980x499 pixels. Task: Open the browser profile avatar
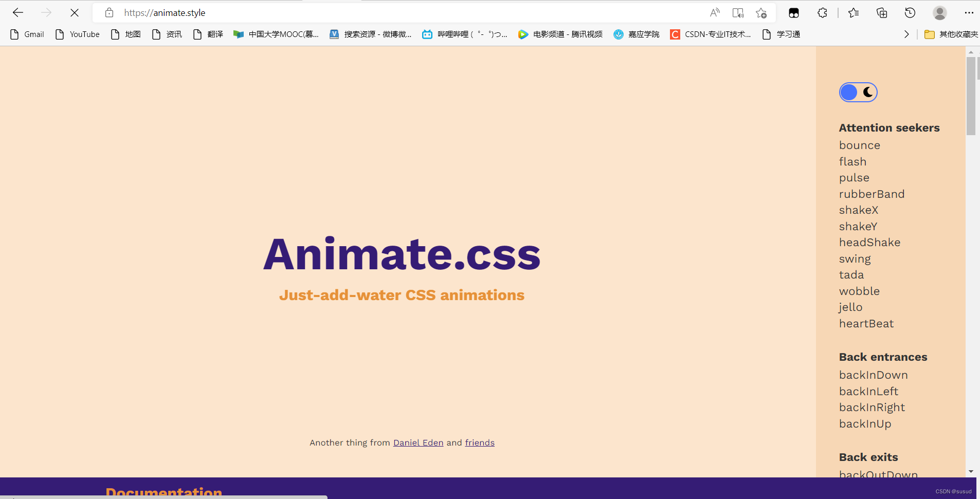point(939,12)
